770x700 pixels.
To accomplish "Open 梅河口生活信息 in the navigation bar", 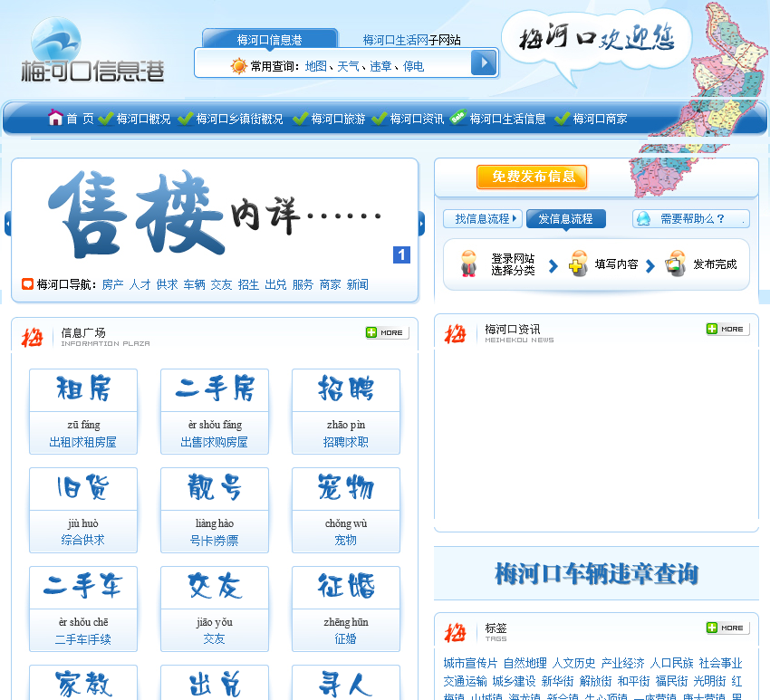I will (508, 119).
